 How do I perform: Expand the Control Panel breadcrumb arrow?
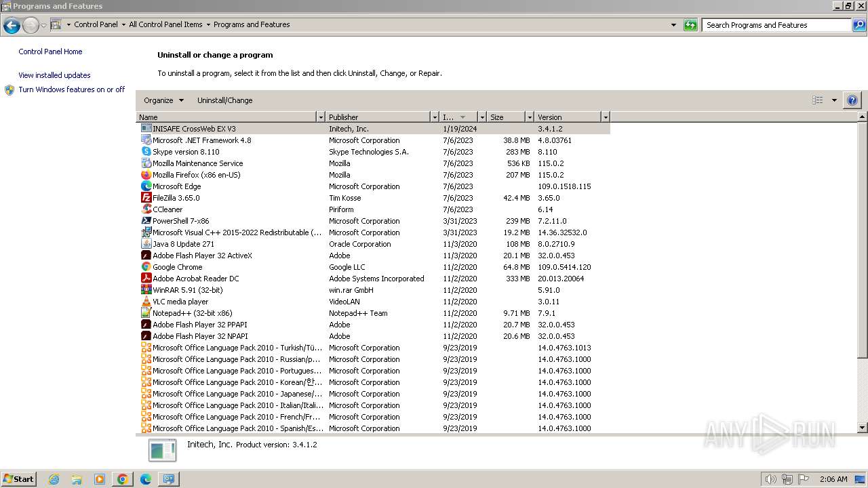coord(123,24)
